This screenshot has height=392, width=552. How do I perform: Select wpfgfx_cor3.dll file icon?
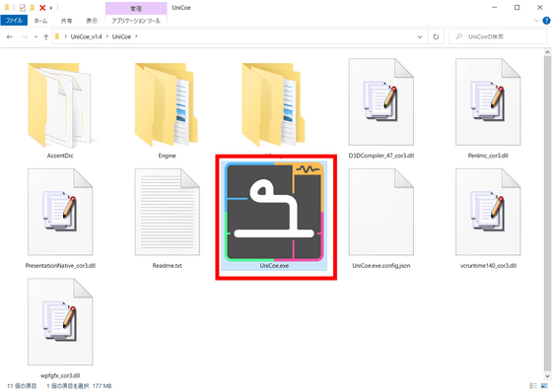(x=60, y=322)
